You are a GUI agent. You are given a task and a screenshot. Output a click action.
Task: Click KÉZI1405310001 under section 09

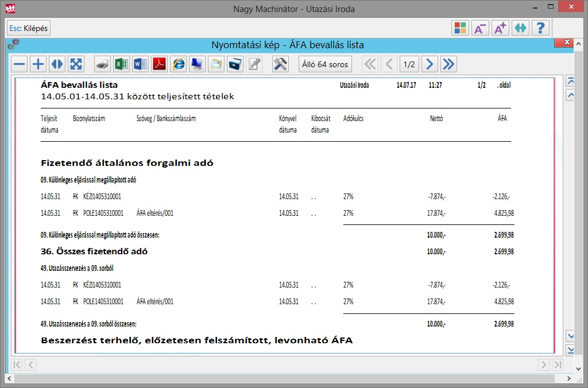(102, 196)
